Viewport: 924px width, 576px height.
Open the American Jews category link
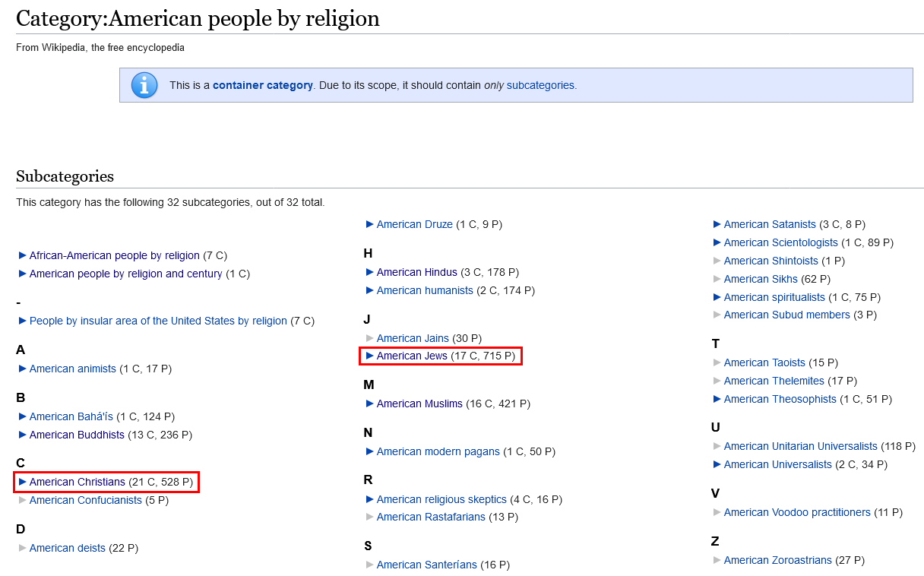(412, 356)
